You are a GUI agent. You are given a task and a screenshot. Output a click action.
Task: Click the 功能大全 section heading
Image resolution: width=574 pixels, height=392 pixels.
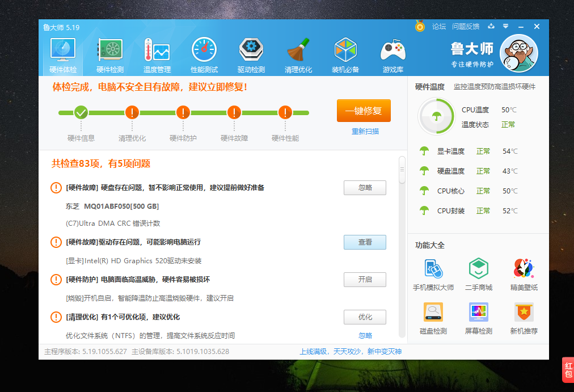tap(430, 245)
